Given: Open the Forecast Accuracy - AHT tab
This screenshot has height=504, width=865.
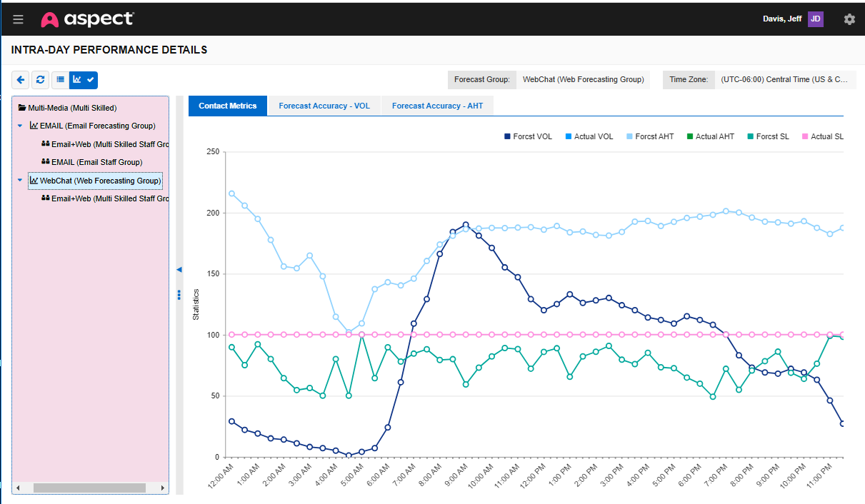Looking at the screenshot, I should click(437, 105).
